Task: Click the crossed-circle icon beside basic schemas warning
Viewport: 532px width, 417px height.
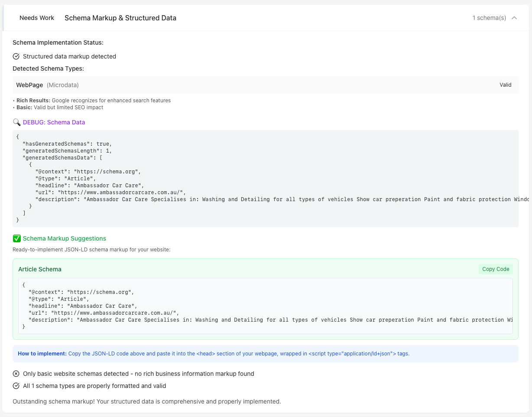Action: click(x=16, y=374)
